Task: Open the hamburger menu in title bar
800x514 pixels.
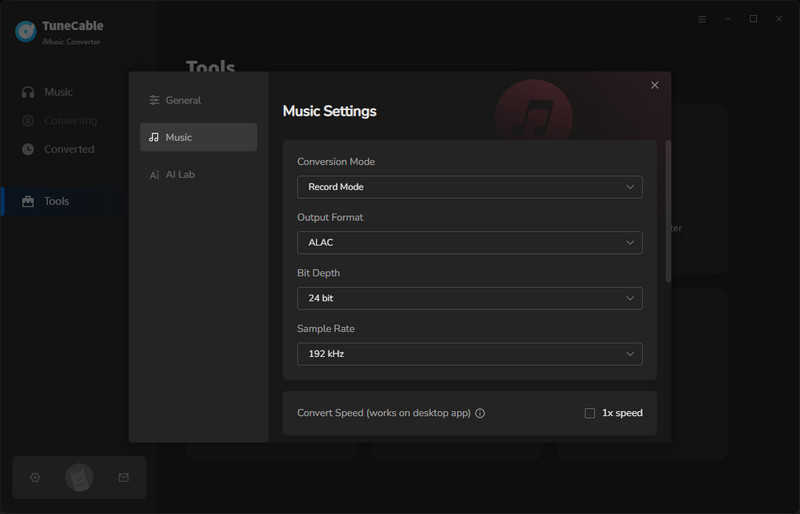Action: coord(702,19)
